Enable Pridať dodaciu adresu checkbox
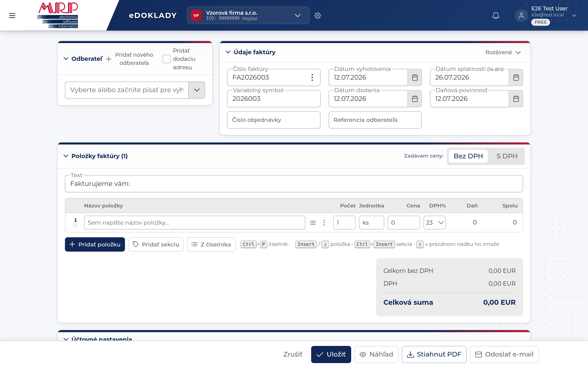588x368 pixels. pyautogui.click(x=167, y=59)
